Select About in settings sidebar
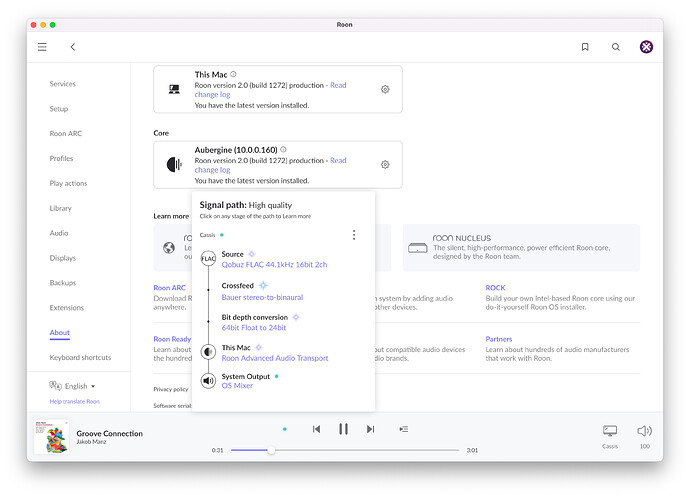The image size is (690, 497). pyautogui.click(x=59, y=332)
